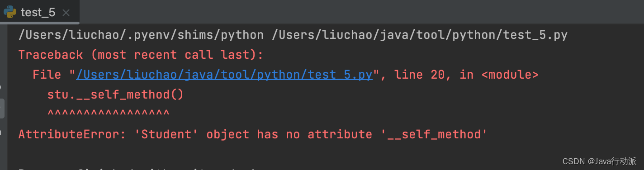Click the Python icon on the test_5 tab
644x170 pixels.
pos(9,11)
